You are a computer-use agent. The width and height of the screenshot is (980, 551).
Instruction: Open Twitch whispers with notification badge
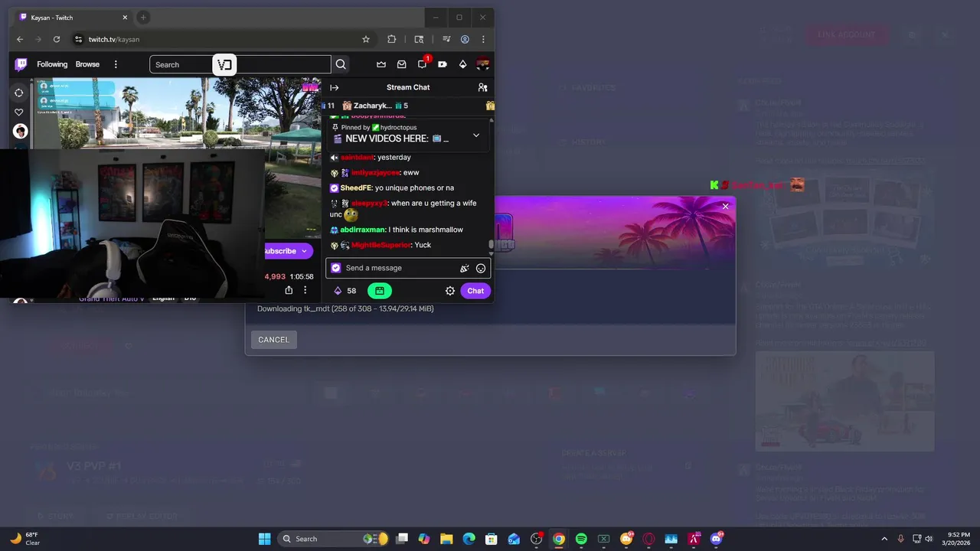click(x=422, y=64)
